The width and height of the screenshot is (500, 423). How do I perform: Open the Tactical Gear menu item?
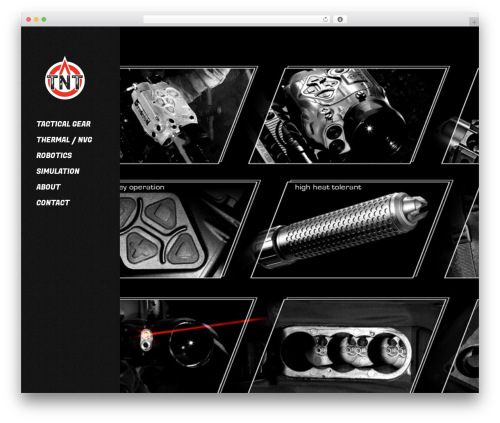click(x=63, y=124)
